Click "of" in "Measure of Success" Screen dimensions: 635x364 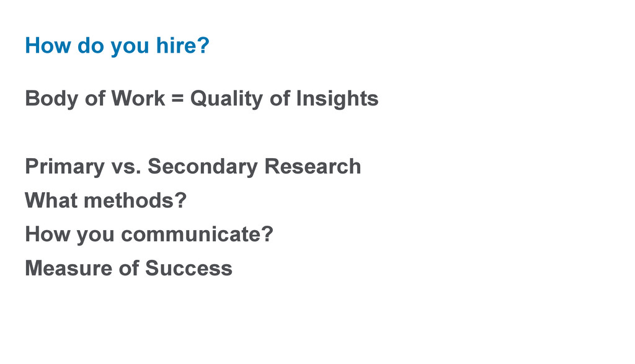tap(128, 268)
